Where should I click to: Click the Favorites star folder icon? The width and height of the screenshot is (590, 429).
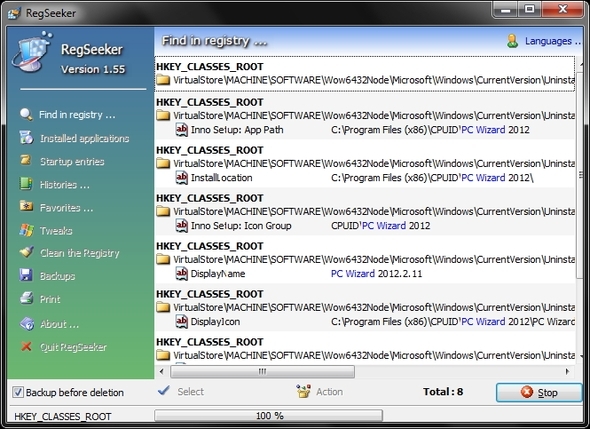click(26, 206)
